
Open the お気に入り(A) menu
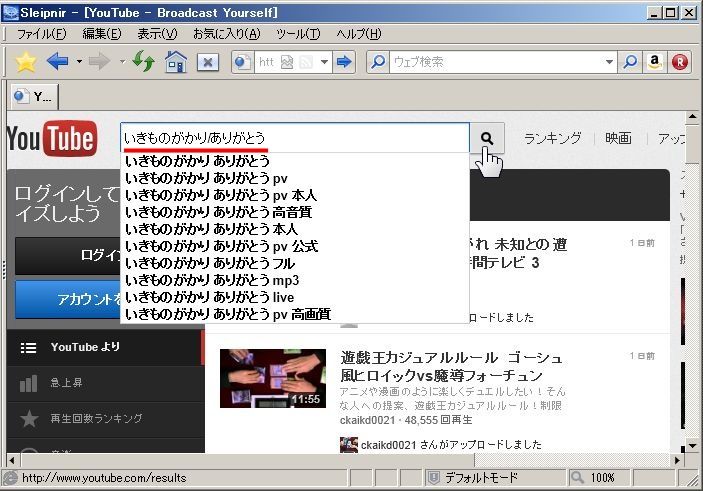tap(226, 34)
